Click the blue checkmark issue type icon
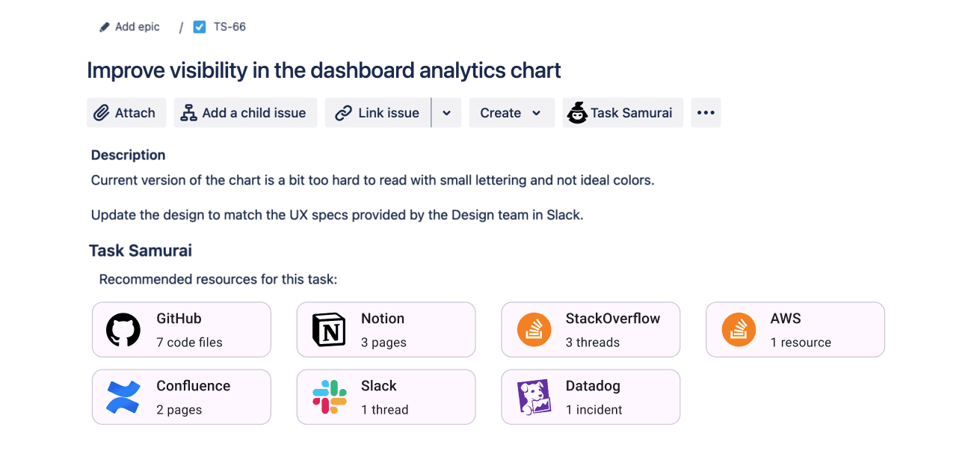The image size is (980, 469). tap(199, 26)
